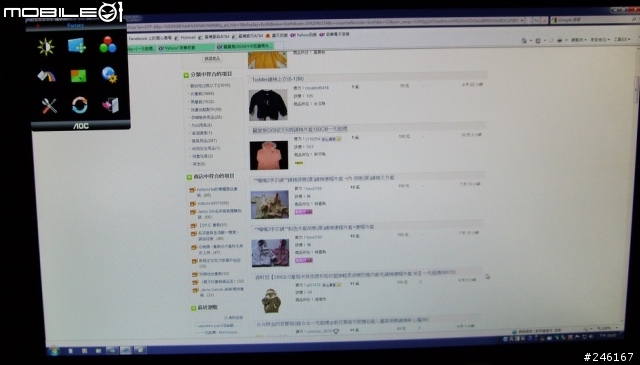Open the Toddler (6-12M) listing title
The width and height of the screenshot is (640, 365).
coord(278,79)
